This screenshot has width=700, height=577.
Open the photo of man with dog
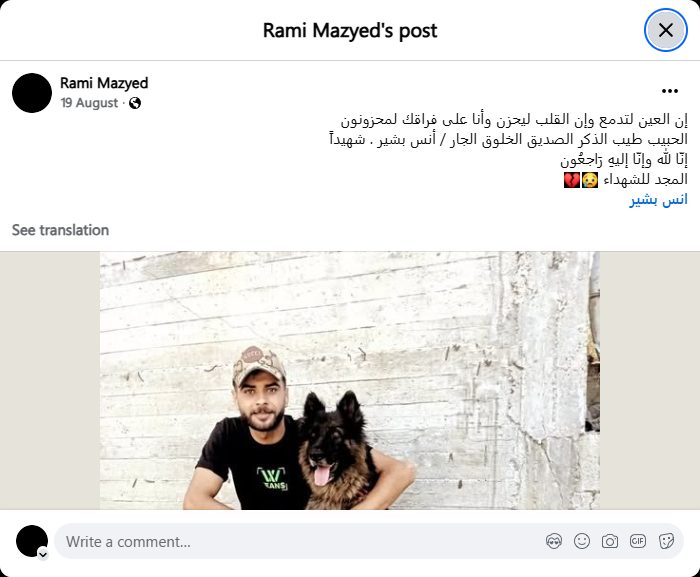(x=350, y=380)
